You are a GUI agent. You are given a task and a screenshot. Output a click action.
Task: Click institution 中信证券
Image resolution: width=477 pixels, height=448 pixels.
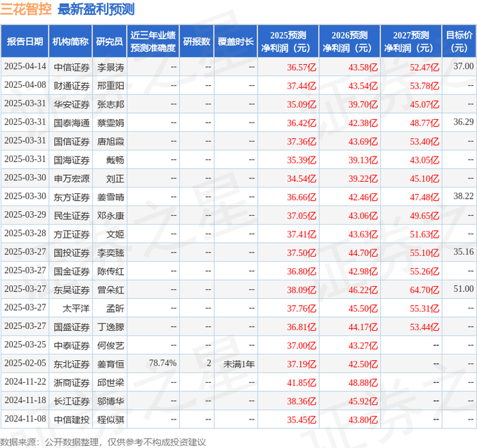tap(72, 67)
